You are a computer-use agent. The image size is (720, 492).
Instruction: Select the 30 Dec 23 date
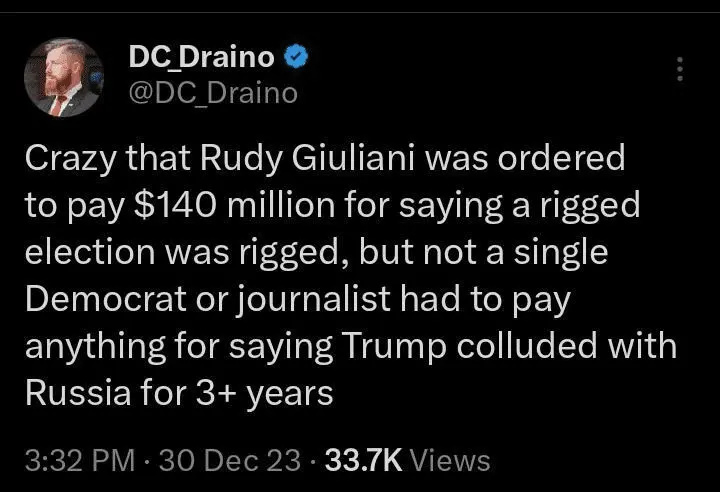(x=228, y=460)
